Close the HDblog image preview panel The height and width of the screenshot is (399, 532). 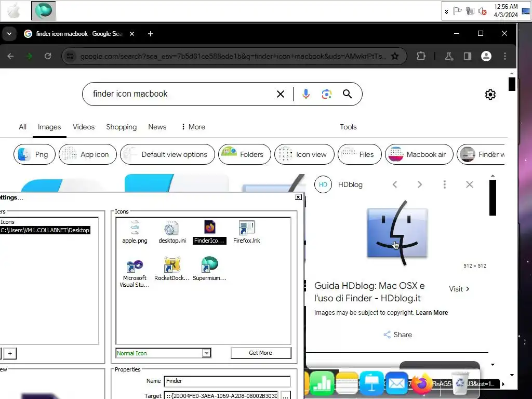(470, 184)
